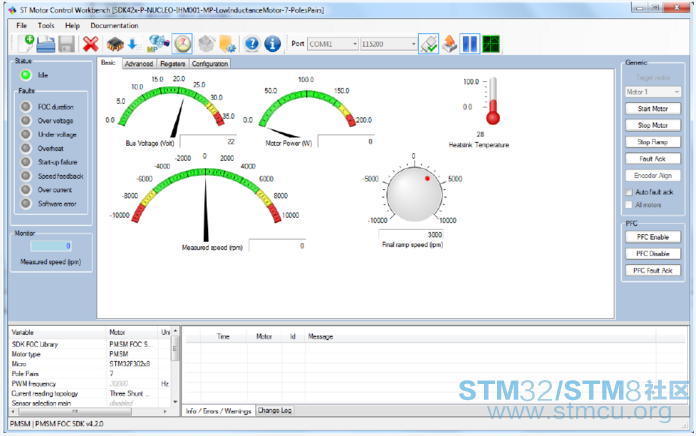
Task: Create a new project with the toolbar icon
Action: coord(26,44)
